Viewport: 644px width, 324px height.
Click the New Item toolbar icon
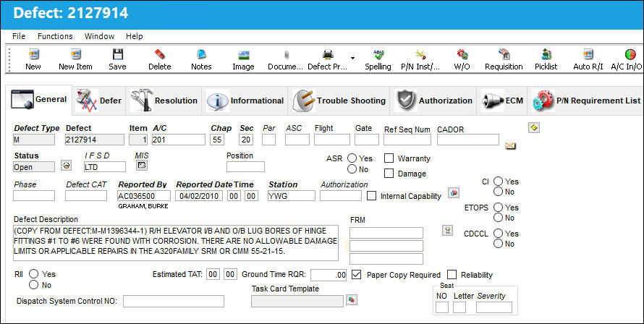(x=75, y=54)
